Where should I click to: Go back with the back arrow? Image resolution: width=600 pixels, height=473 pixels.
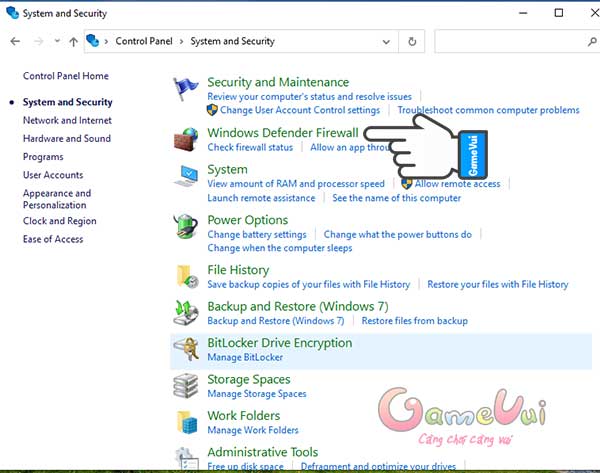(15, 41)
